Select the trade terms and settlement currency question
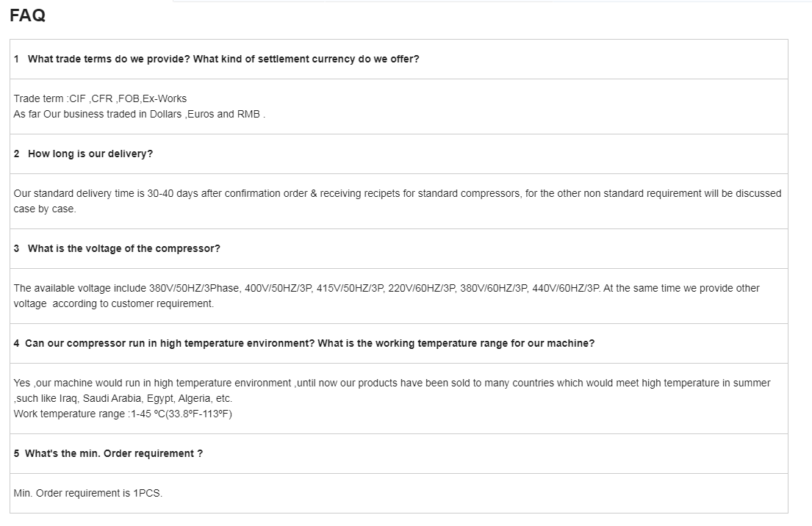812x526 pixels. pos(223,59)
